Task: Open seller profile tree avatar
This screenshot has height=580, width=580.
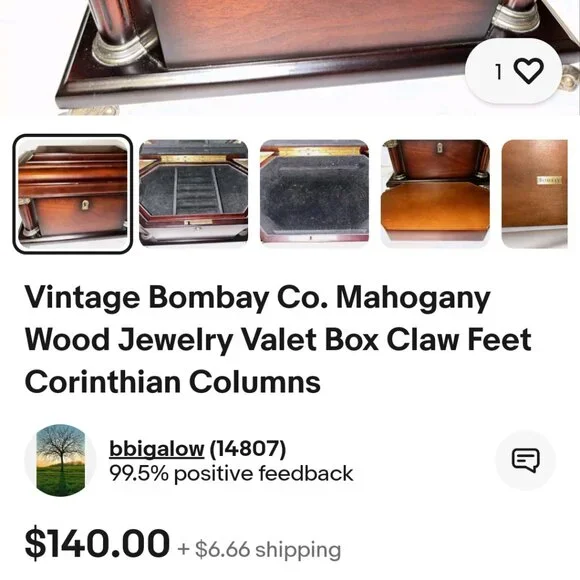Action: pyautogui.click(x=61, y=460)
